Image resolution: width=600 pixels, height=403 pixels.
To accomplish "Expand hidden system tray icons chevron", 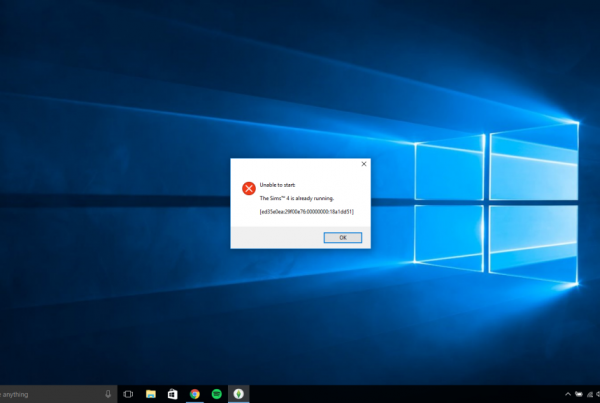I will click(x=568, y=394).
